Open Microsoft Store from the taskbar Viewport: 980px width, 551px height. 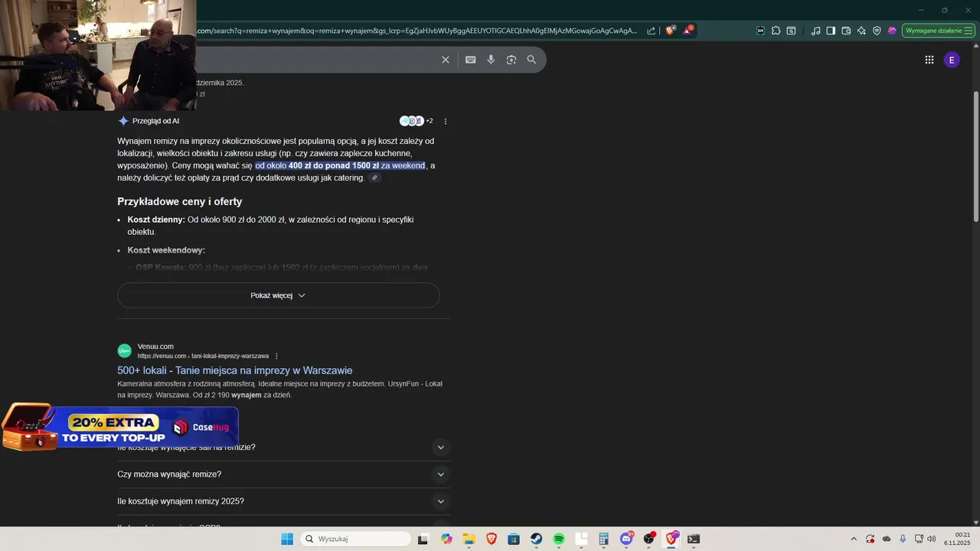pos(514,539)
